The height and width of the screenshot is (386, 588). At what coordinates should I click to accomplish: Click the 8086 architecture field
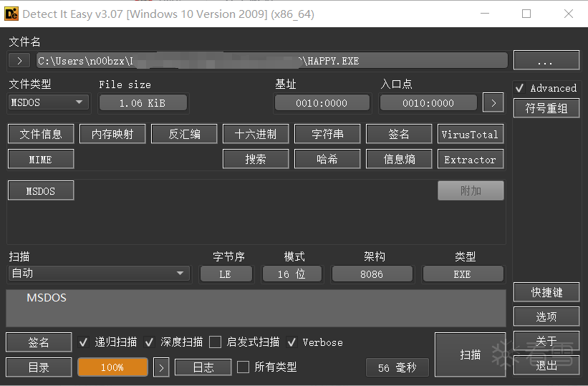[x=372, y=274]
